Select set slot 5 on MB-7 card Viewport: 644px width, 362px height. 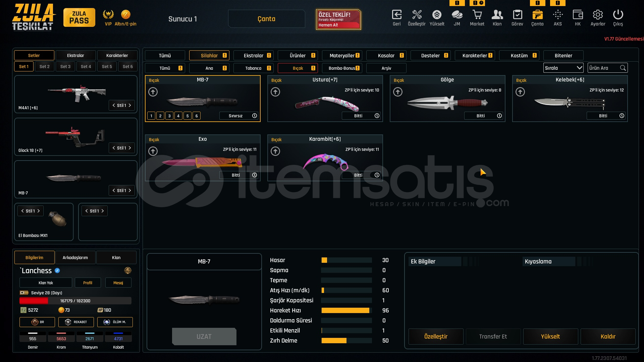click(x=187, y=116)
